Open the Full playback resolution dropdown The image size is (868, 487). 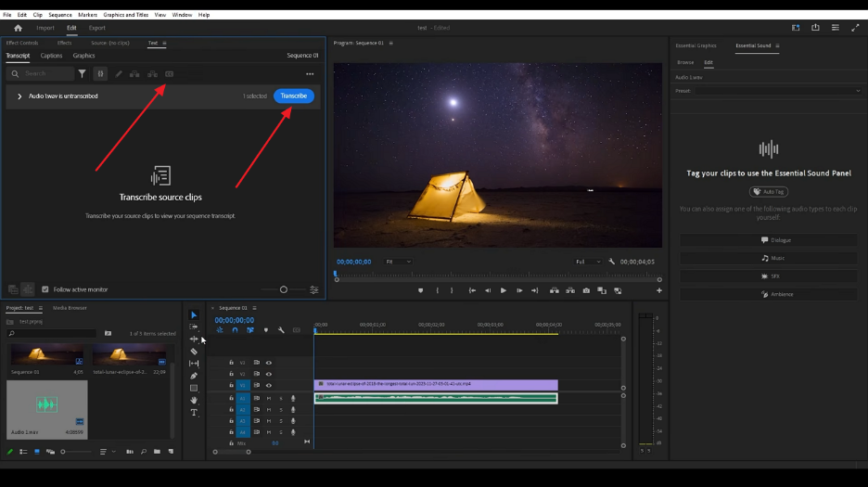588,262
